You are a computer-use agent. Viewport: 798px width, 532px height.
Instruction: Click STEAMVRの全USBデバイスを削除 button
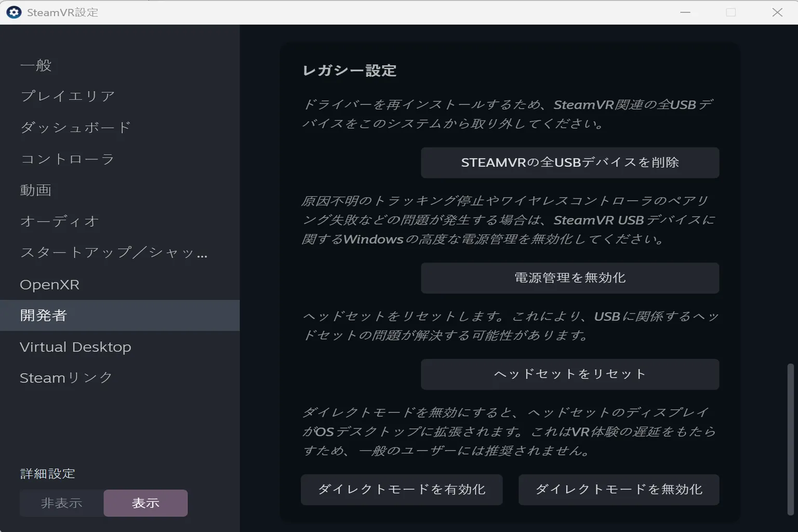click(570, 163)
